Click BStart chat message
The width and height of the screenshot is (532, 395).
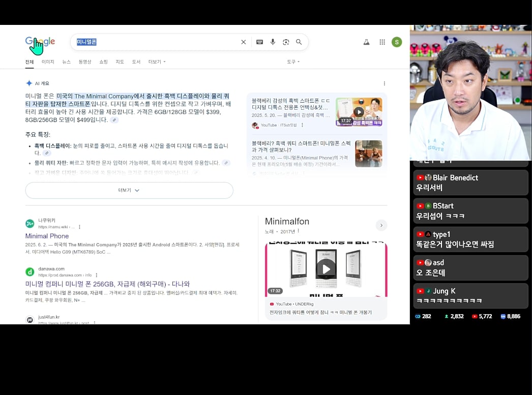[470, 211]
